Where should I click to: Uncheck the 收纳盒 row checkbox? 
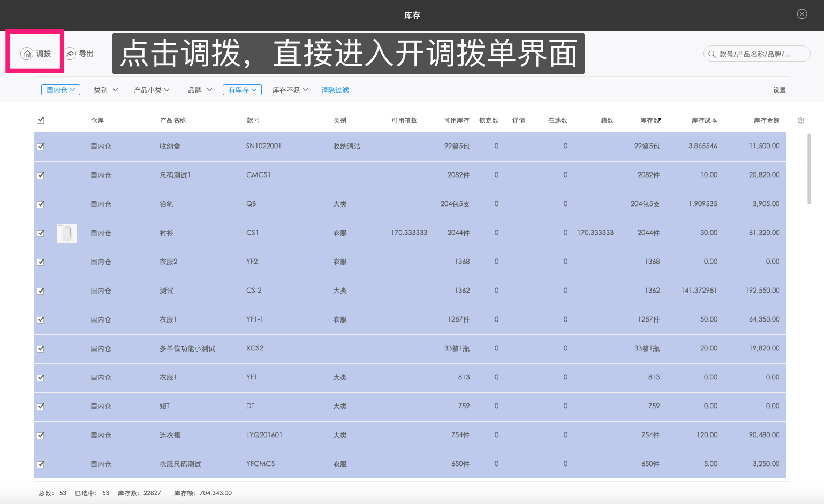(x=41, y=146)
